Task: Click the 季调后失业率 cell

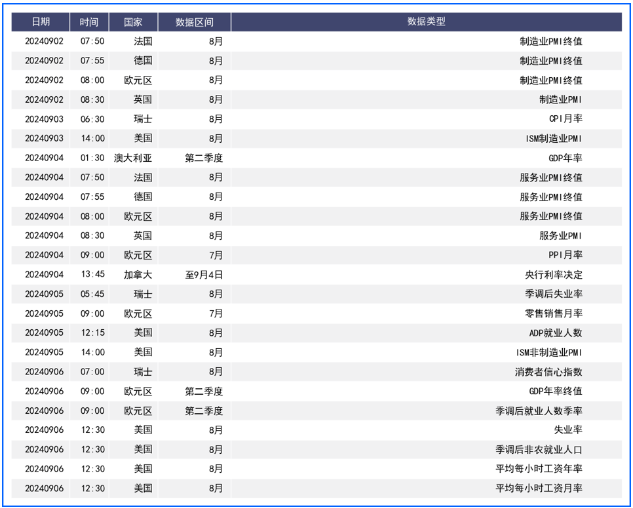Action: pyautogui.click(x=553, y=294)
